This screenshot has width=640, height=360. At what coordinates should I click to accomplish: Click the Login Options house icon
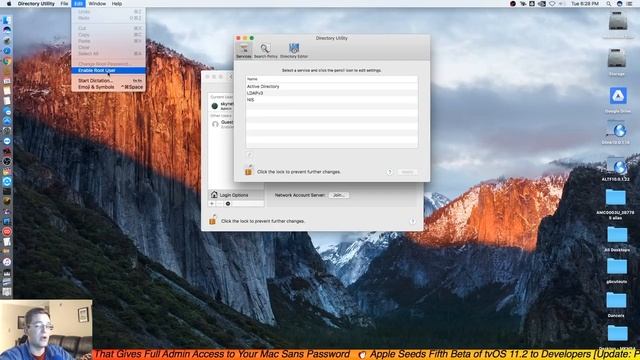pyautogui.click(x=214, y=195)
